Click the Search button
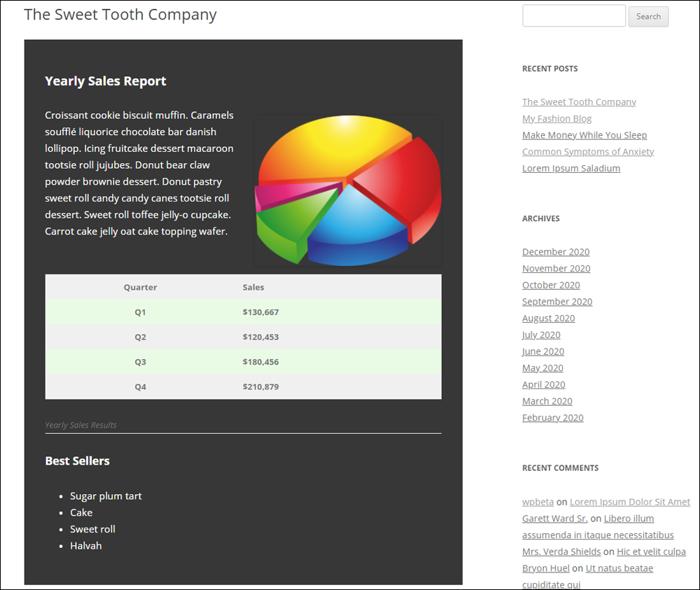 (x=648, y=17)
